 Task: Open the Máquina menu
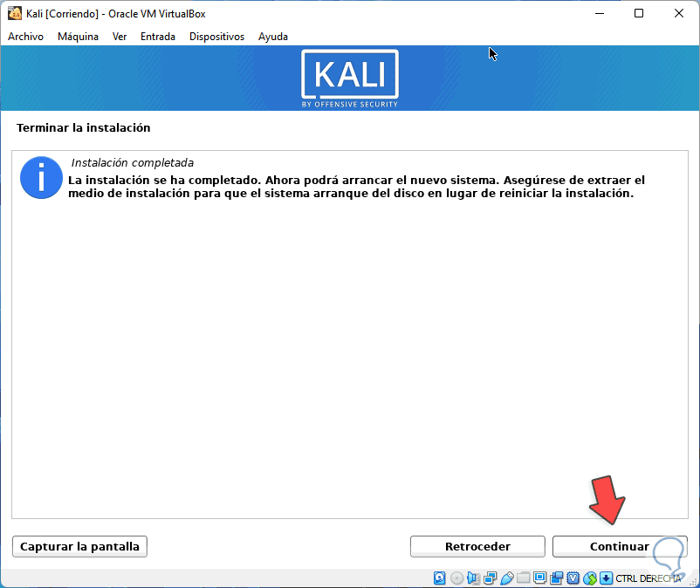(78, 37)
